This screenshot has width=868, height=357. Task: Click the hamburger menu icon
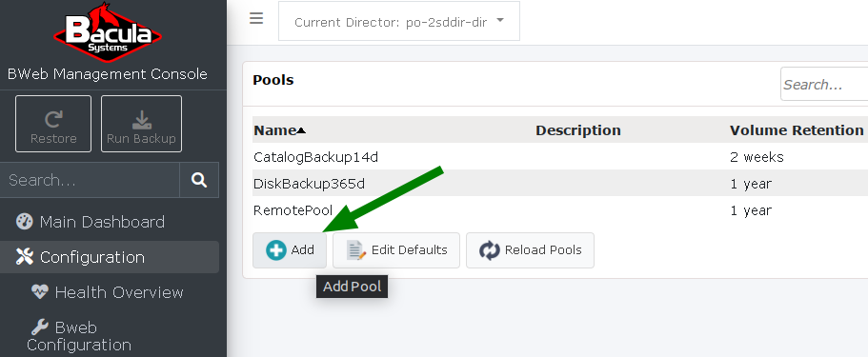[x=255, y=19]
